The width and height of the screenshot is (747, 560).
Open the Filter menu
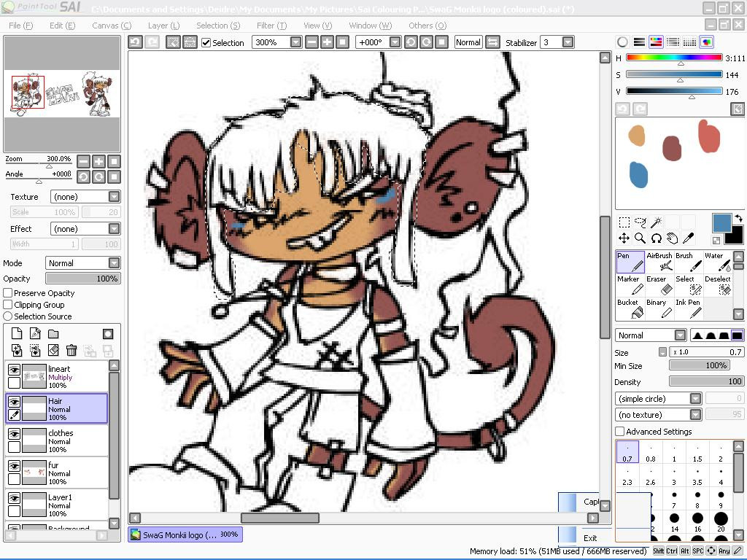(272, 26)
